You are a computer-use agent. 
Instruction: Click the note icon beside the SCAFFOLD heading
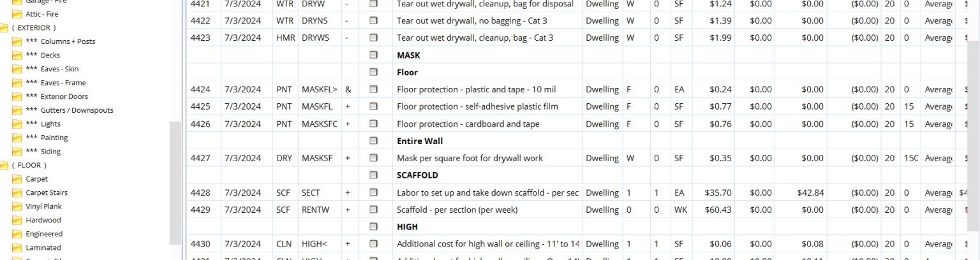[374, 175]
